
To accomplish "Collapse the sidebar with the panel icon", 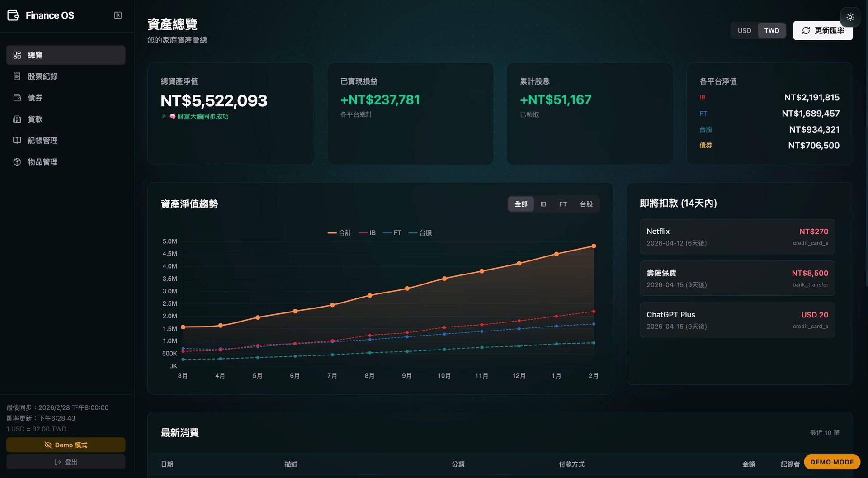I will (118, 15).
